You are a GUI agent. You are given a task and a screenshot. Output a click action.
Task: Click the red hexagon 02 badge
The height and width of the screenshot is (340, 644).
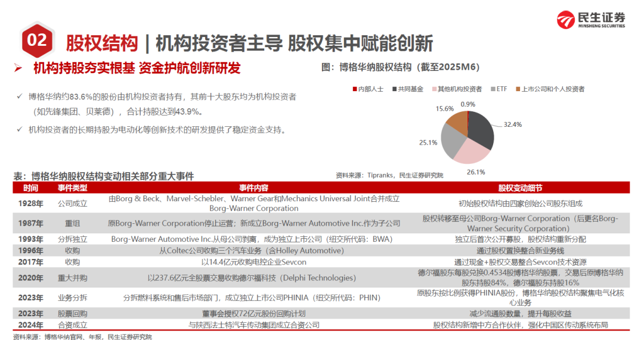(x=38, y=40)
